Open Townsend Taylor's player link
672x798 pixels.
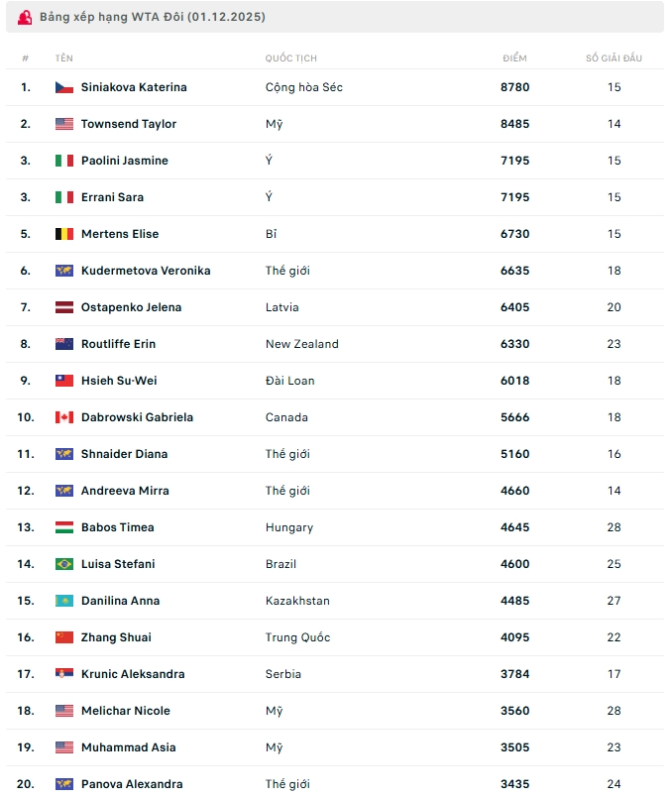(129, 124)
